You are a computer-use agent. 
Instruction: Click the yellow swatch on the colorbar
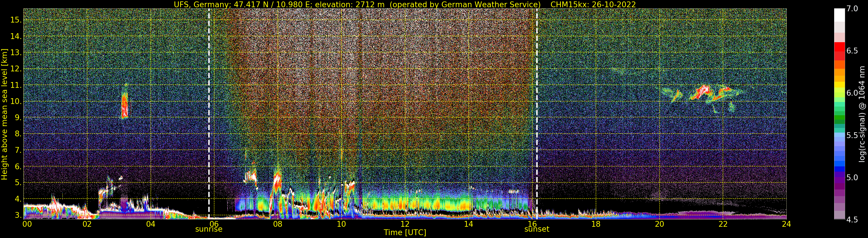tap(839, 85)
